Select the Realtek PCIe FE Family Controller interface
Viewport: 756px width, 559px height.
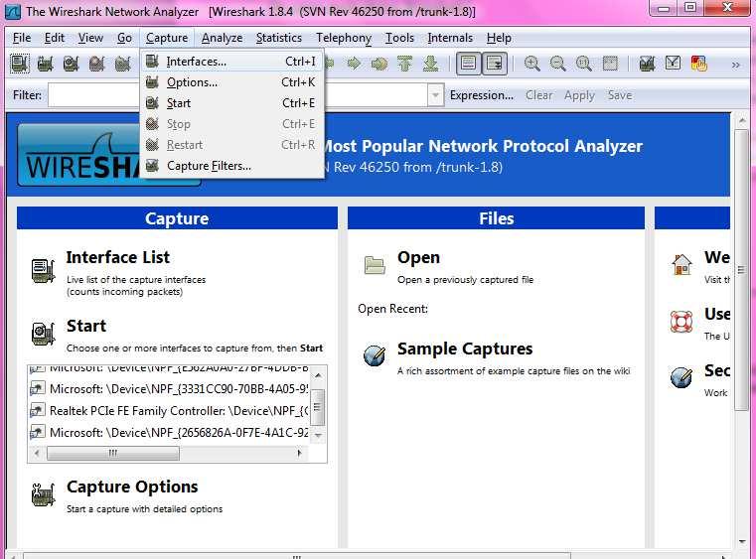click(x=168, y=411)
